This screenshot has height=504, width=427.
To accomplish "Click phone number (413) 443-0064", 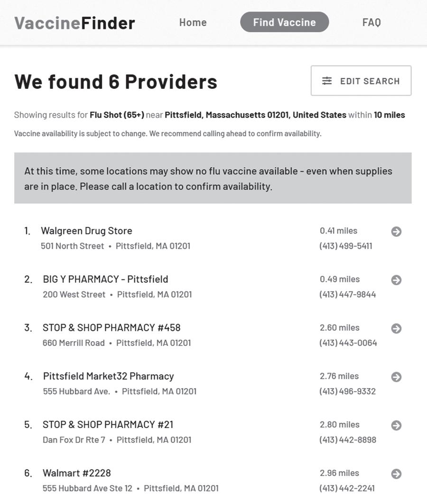I will point(348,343).
